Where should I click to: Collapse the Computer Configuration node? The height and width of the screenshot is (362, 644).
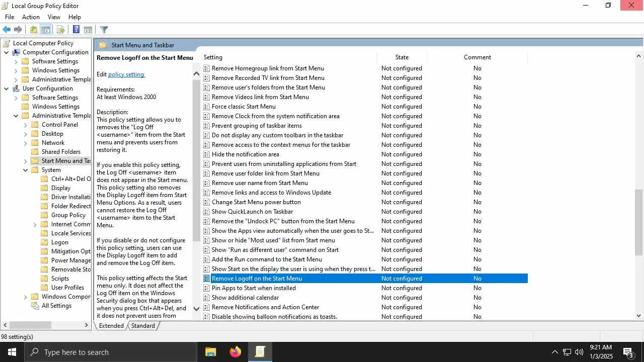(x=7, y=52)
